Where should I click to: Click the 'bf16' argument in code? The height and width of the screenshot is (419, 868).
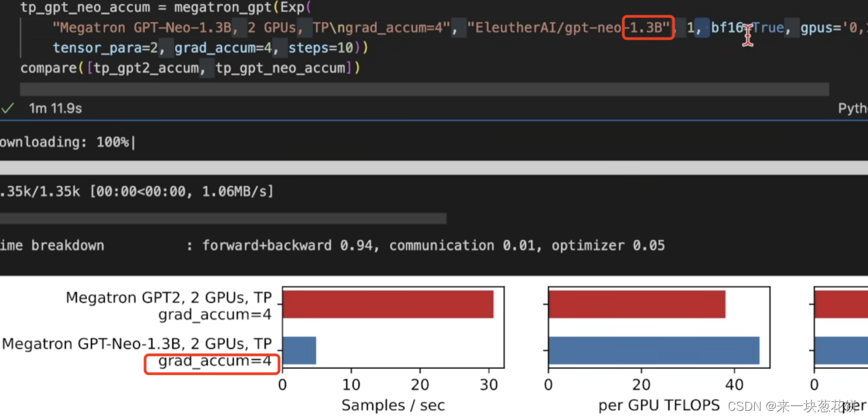coord(727,28)
